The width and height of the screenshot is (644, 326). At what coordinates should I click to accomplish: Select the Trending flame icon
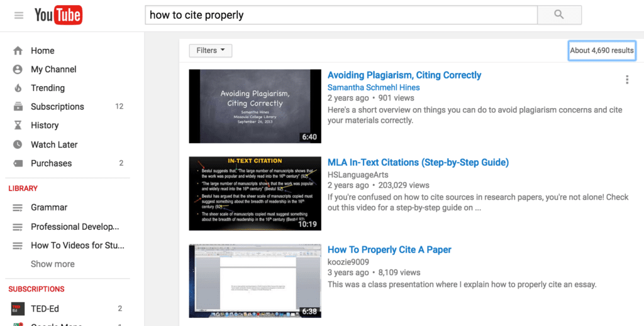(18, 88)
